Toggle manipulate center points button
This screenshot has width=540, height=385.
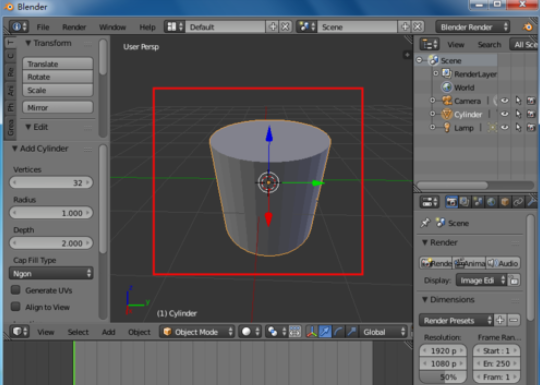[295, 332]
